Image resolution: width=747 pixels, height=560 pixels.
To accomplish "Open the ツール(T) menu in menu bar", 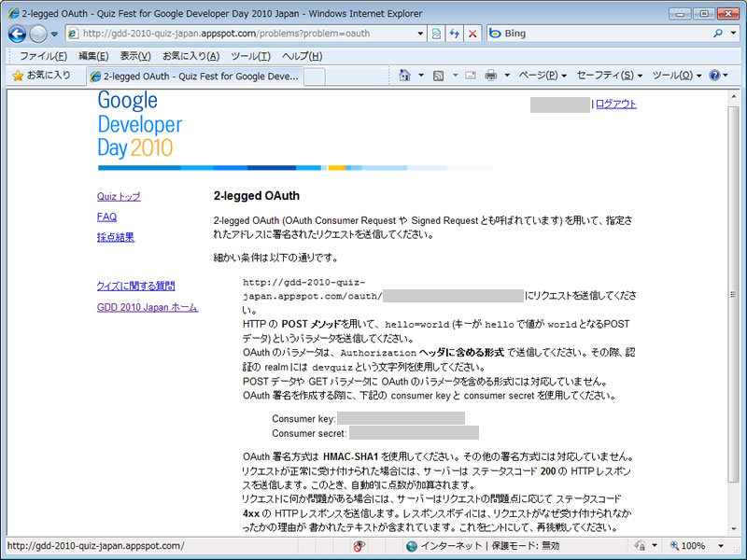I will (x=250, y=56).
